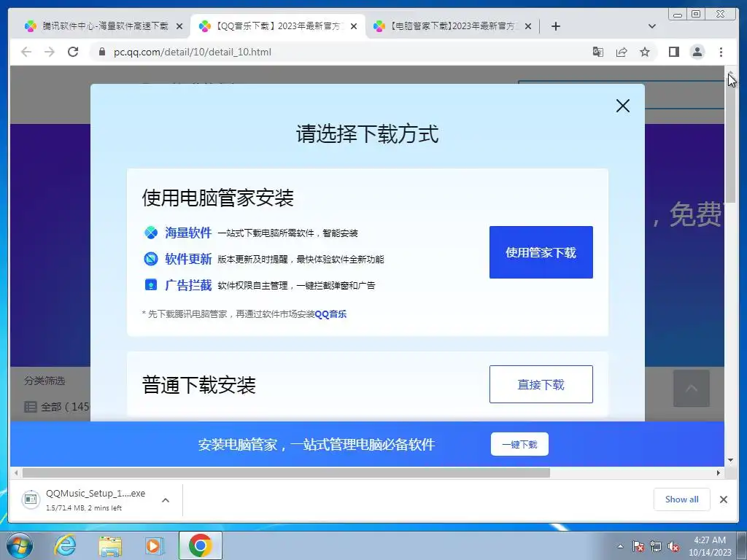
Task: Open Windows Explorer from taskbar
Action: click(110, 546)
